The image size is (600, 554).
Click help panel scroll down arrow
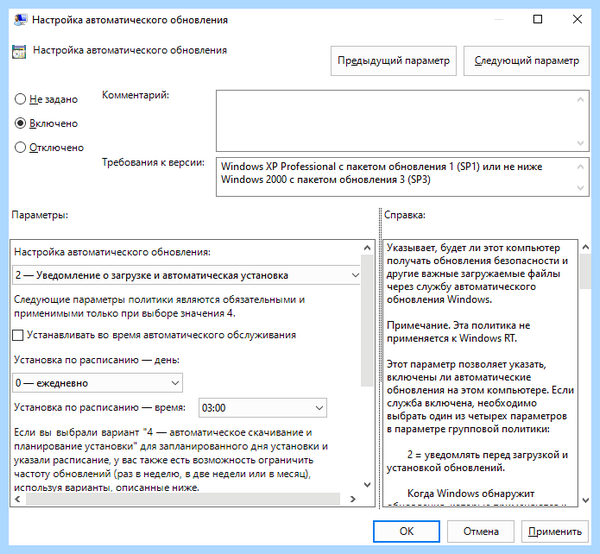coord(585,500)
